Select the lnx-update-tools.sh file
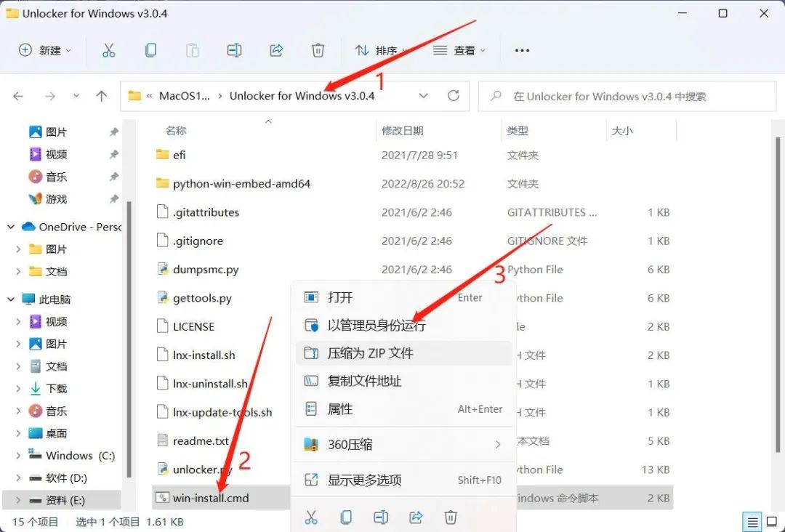The image size is (785, 532). click(x=214, y=412)
